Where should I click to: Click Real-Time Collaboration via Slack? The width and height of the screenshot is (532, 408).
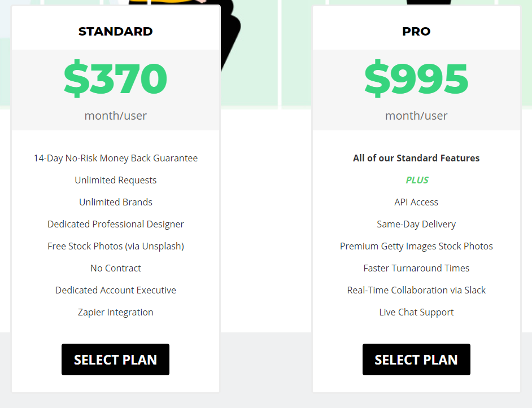pyautogui.click(x=416, y=290)
